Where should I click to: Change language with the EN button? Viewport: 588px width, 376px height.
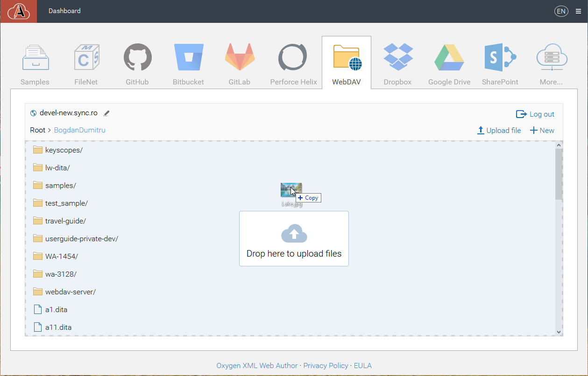561,11
